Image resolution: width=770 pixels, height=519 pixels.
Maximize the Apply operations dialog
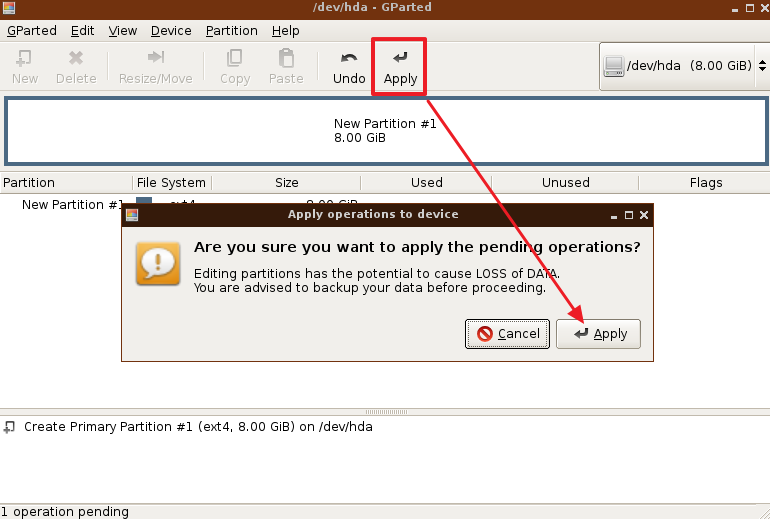[629, 215]
